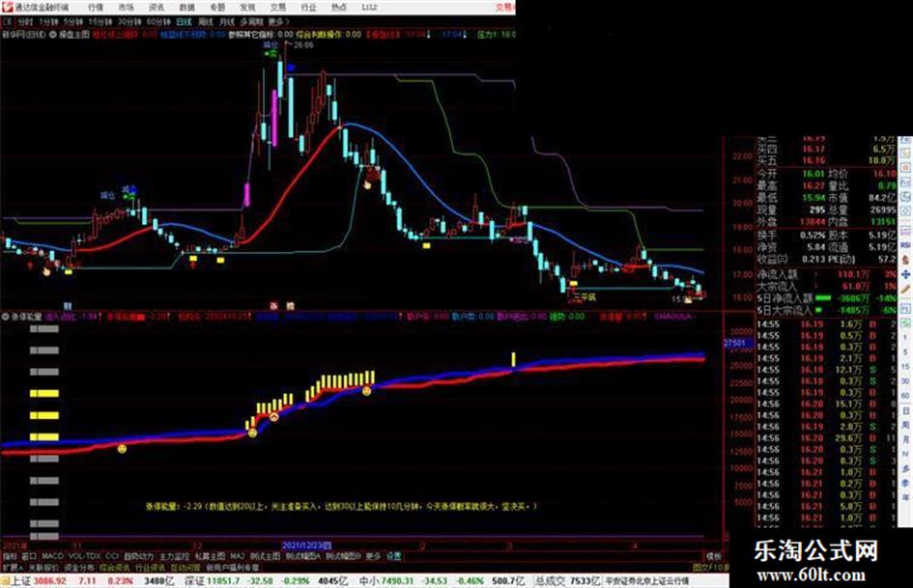Click the 今开 16.01 quote row
The width and height of the screenshot is (913, 588).
(x=791, y=174)
